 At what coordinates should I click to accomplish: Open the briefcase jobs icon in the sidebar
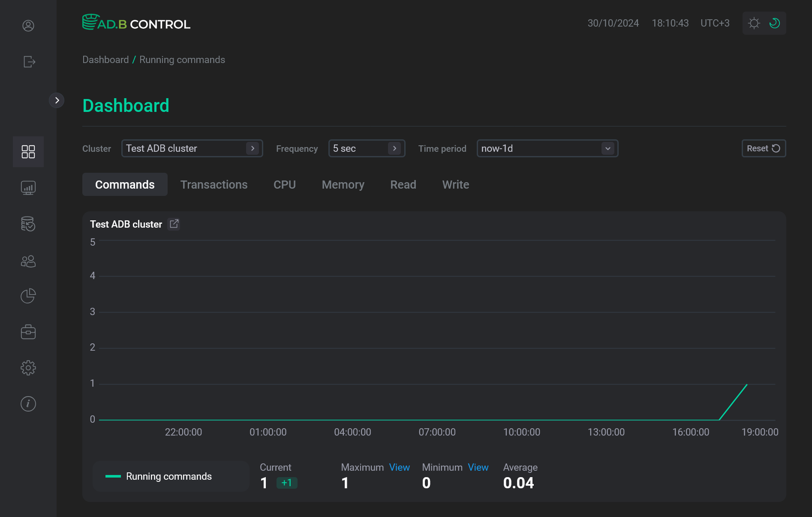28,332
